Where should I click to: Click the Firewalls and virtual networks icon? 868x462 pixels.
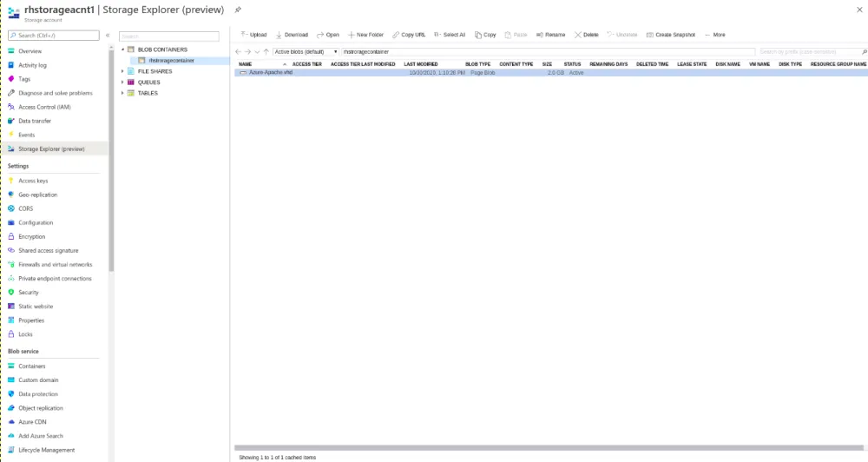click(11, 264)
